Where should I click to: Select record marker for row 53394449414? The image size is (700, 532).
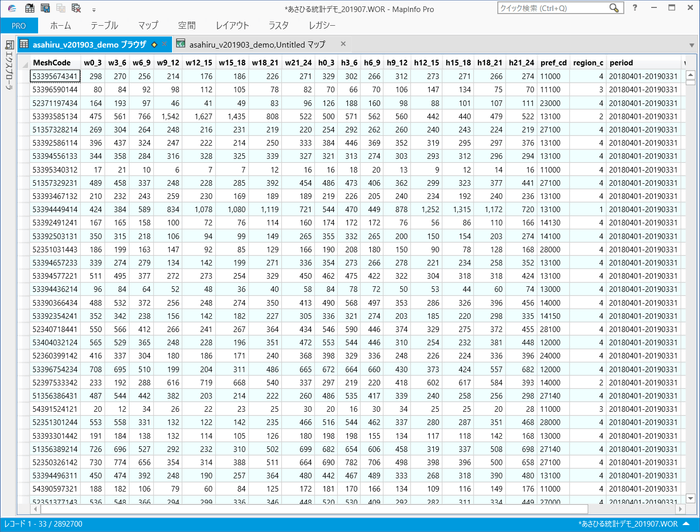pyautogui.click(x=24, y=209)
